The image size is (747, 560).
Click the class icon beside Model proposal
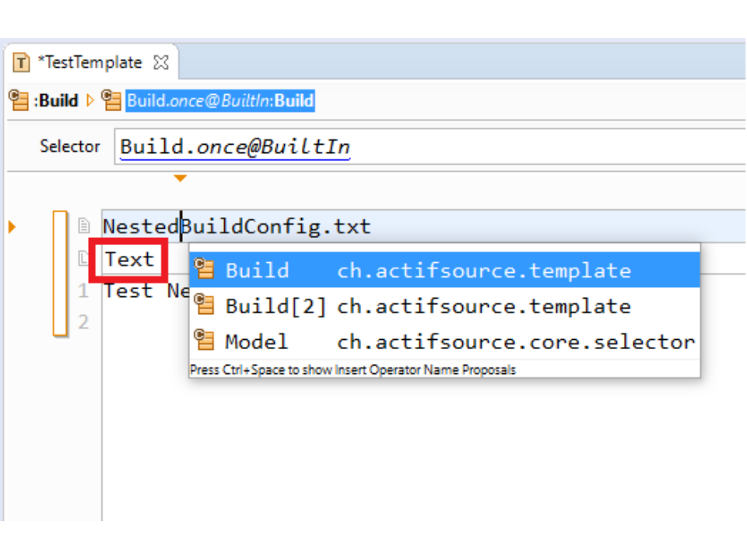(x=205, y=341)
